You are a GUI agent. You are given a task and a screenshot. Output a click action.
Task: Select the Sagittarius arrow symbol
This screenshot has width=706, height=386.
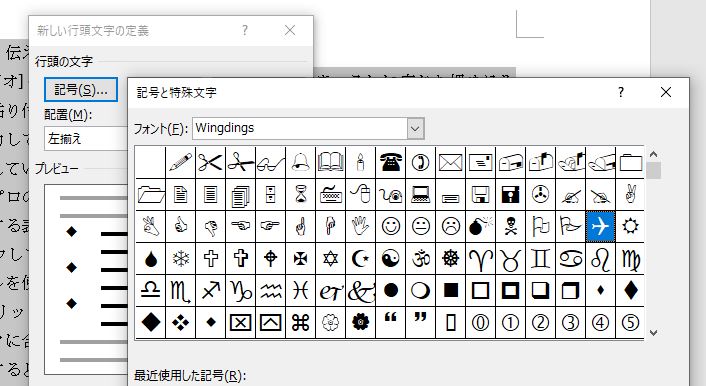point(210,291)
